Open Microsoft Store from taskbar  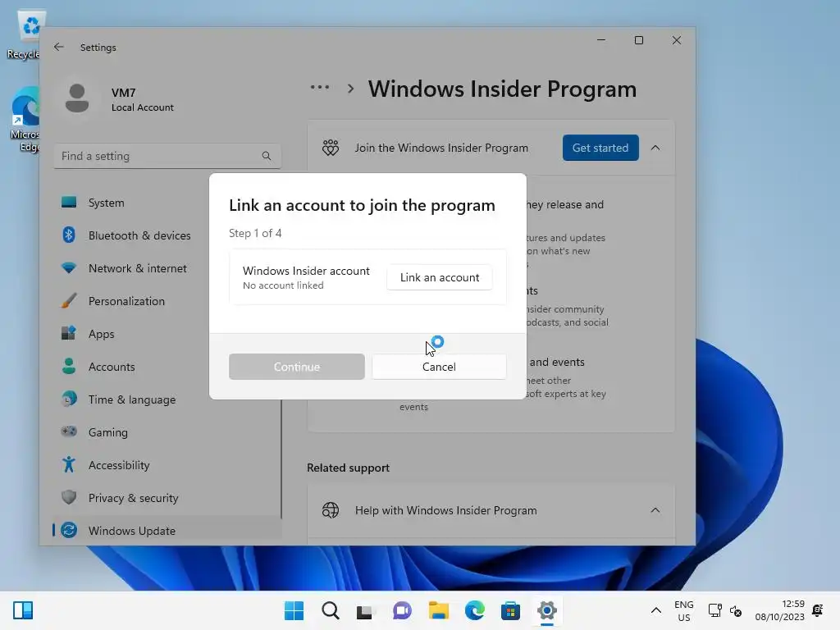tap(510, 610)
